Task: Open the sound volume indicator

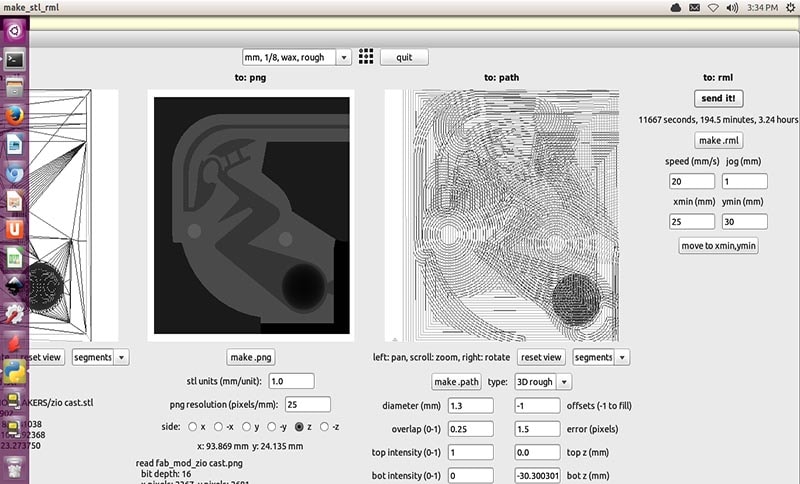Action: (732, 8)
